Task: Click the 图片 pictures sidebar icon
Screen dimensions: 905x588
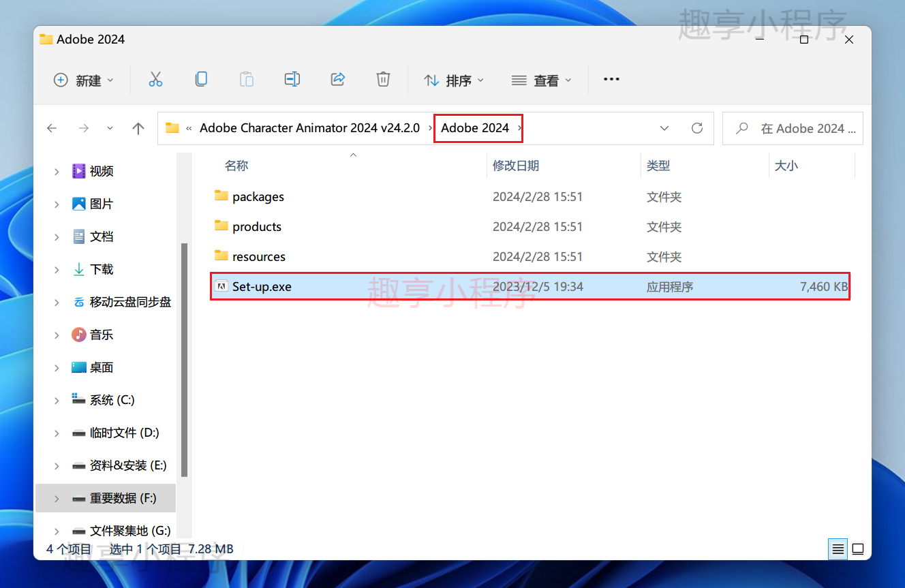Action: pyautogui.click(x=78, y=204)
